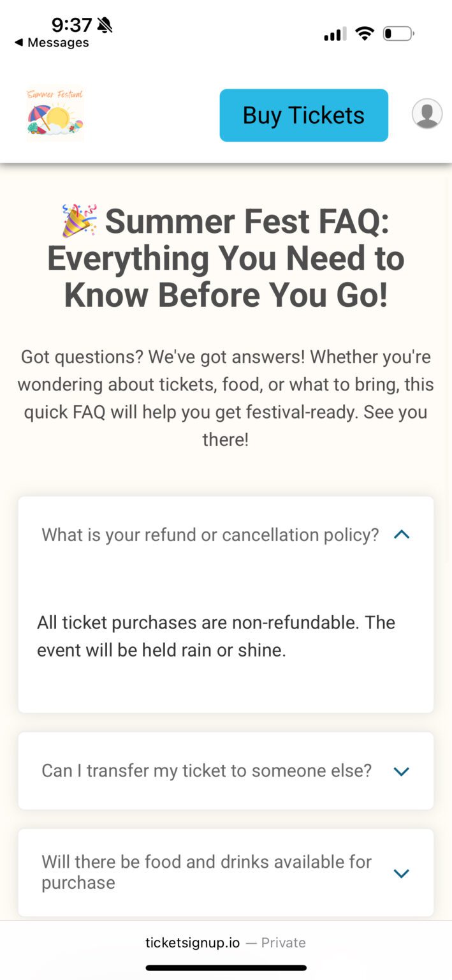Tap the Wi-Fi status icon
Image resolution: width=452 pixels, height=980 pixels.
[x=365, y=33]
